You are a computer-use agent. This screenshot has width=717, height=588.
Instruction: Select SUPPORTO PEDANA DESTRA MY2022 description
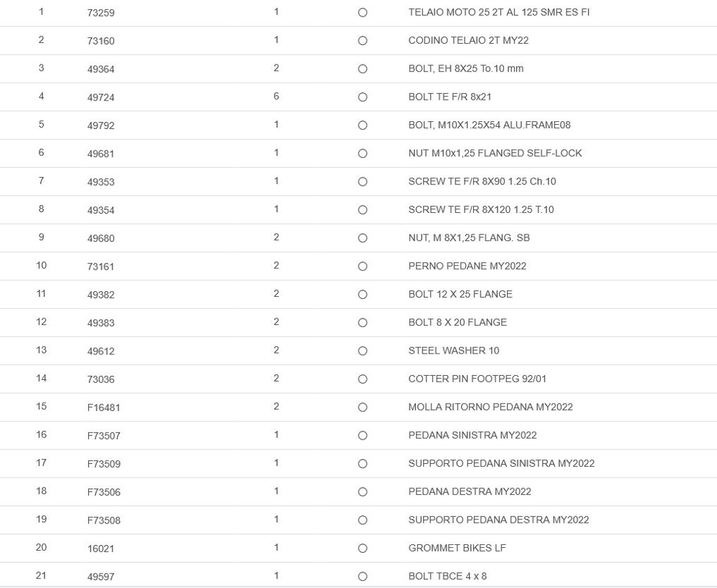498,520
